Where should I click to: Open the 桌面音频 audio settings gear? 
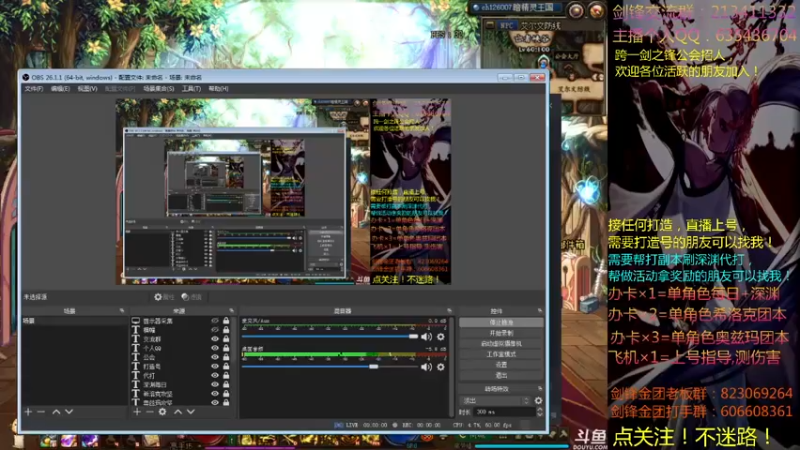click(441, 367)
